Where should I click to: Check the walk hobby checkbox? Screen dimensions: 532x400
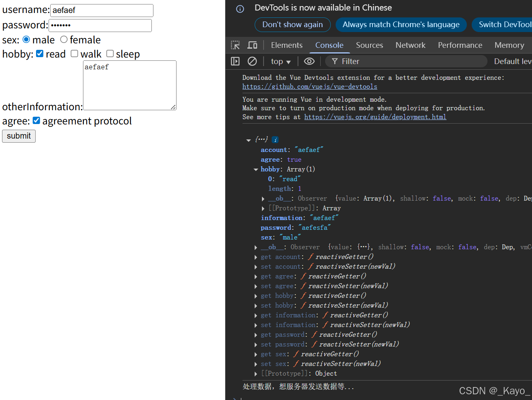pos(74,53)
